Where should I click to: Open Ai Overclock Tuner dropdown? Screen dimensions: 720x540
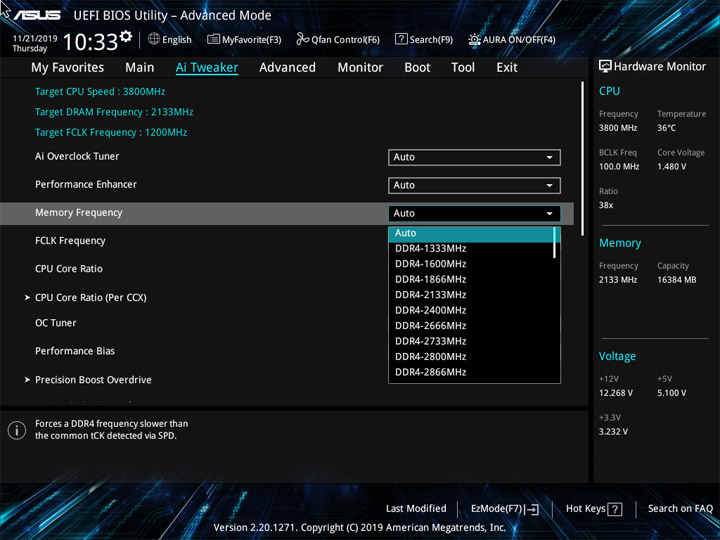(474, 157)
